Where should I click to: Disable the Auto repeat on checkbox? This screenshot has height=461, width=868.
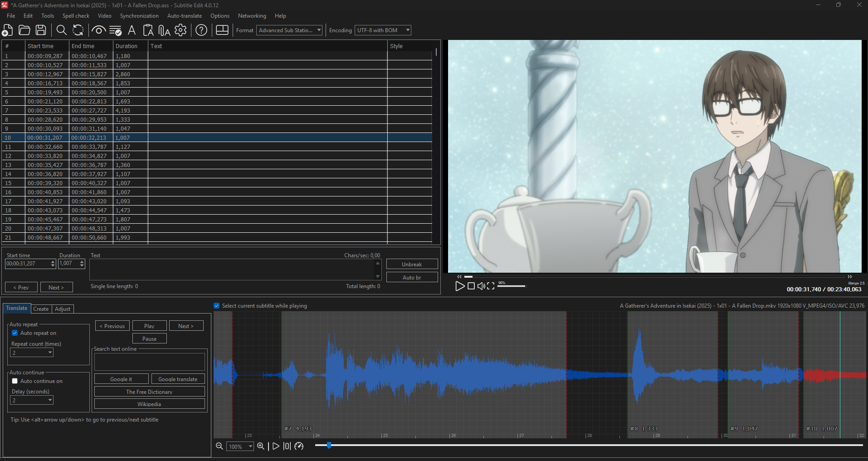point(15,333)
